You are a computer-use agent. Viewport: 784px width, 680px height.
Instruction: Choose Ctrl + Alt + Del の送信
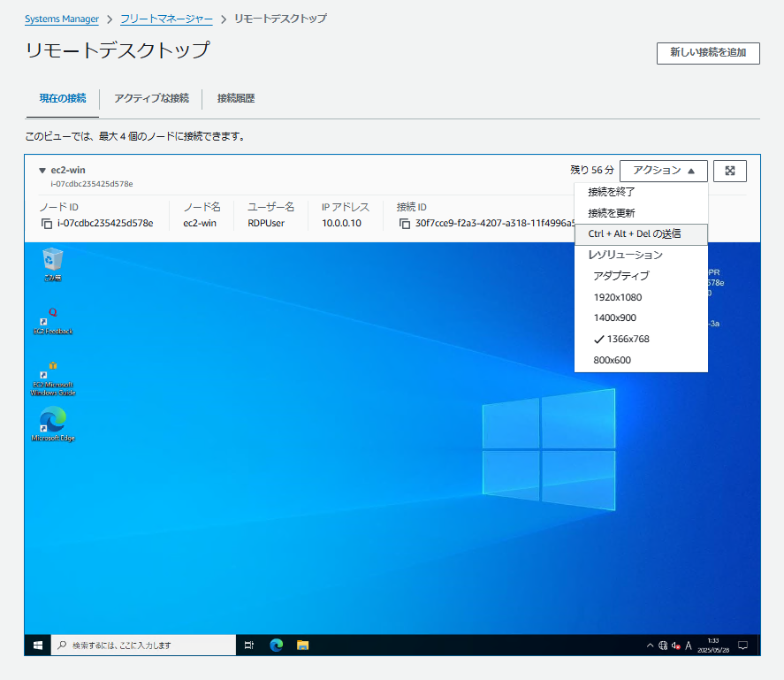coord(641,234)
